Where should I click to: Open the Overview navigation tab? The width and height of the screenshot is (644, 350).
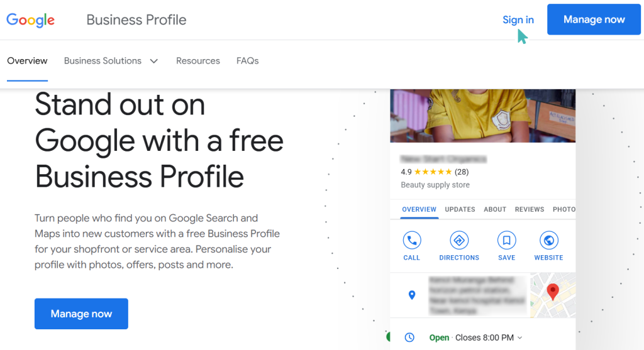click(27, 61)
